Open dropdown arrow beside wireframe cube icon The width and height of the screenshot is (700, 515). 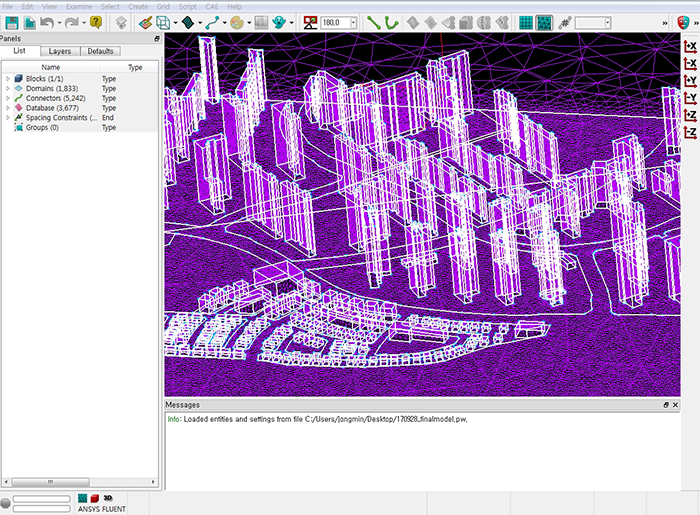(175, 23)
